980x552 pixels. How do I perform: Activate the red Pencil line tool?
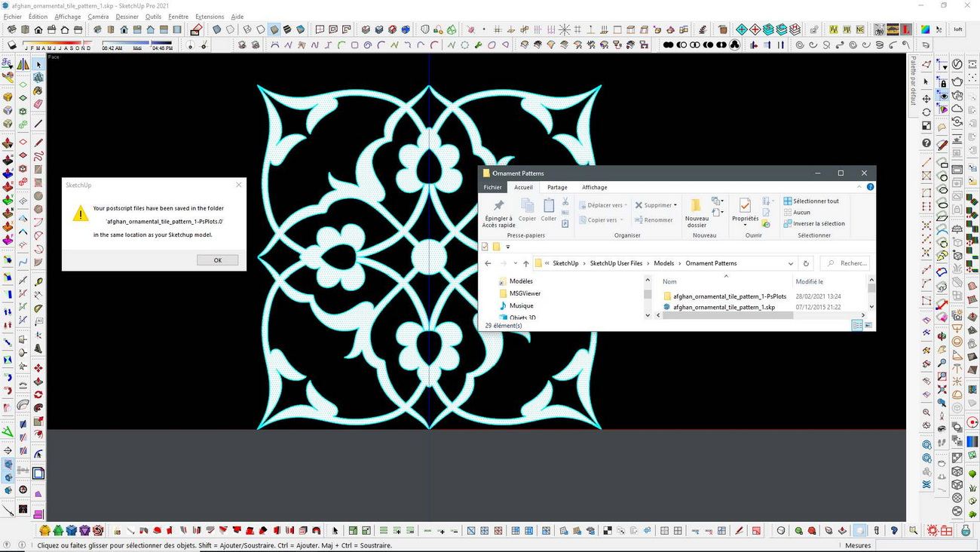(38, 143)
